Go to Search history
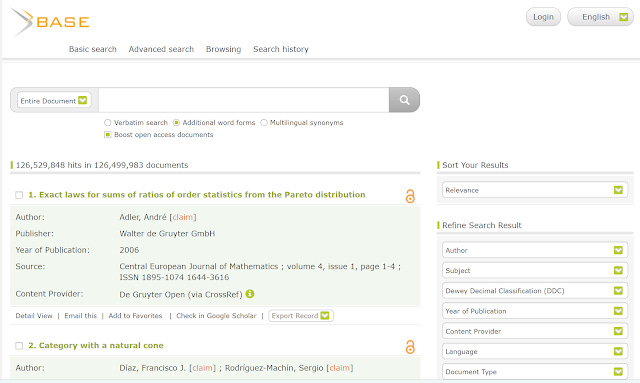640x383 pixels. 281,49
